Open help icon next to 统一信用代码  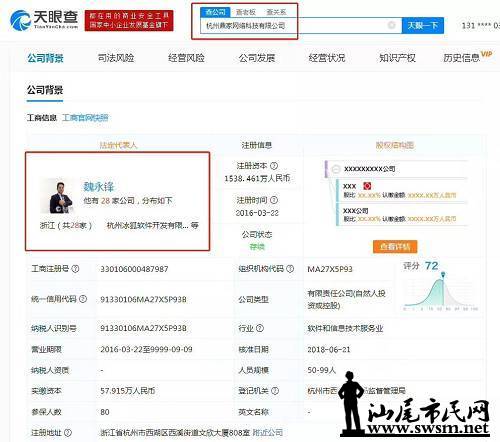83,299
